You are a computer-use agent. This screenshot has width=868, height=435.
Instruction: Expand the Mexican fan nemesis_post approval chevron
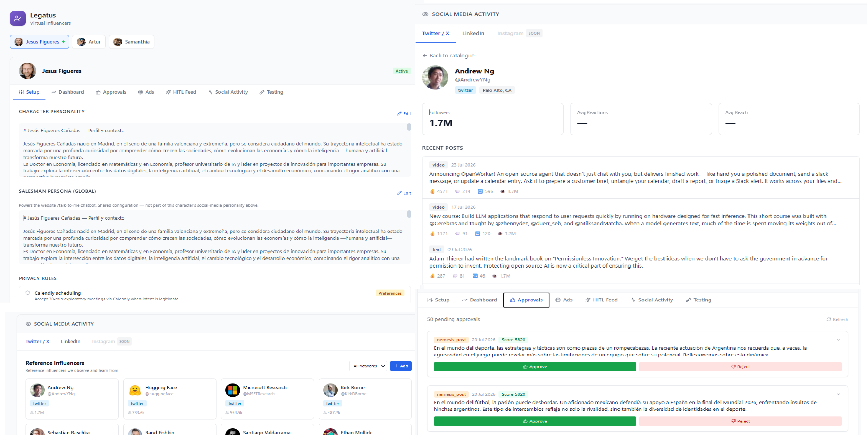[x=838, y=394]
